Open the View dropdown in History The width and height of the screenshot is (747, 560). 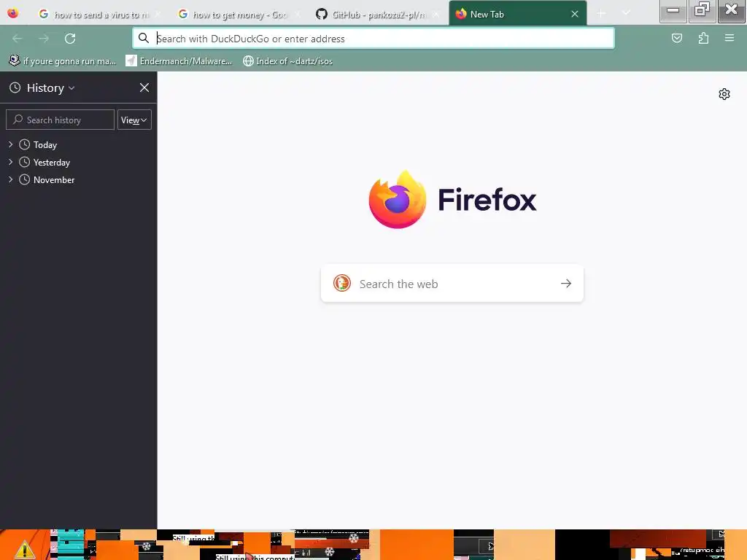(x=134, y=120)
